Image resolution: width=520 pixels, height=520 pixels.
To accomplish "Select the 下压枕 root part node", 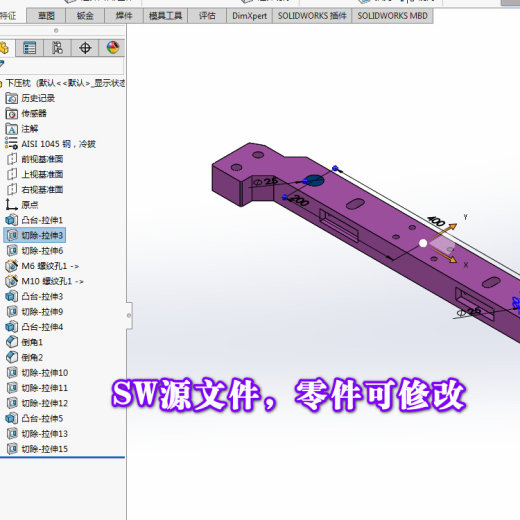I will [x=63, y=83].
